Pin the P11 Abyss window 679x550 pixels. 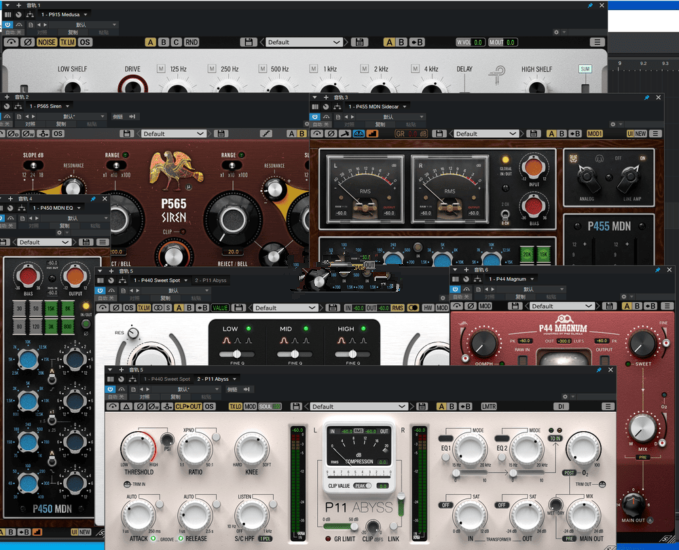(598, 370)
